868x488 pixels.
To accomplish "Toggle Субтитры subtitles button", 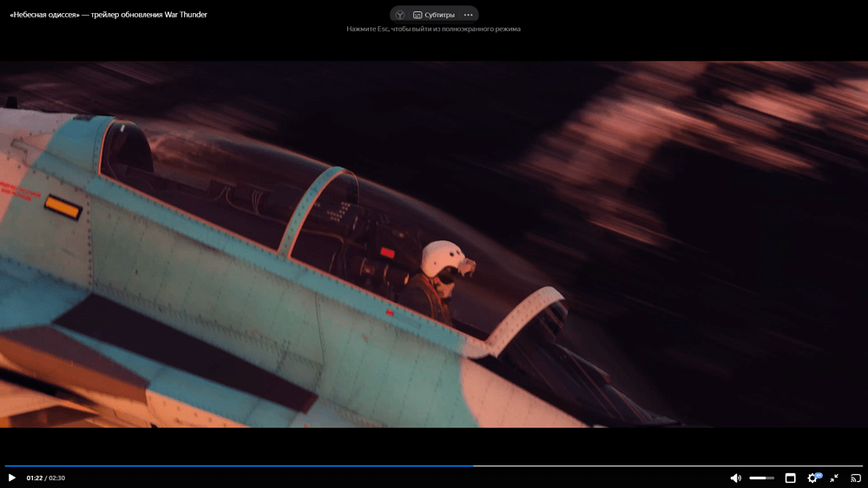I will click(x=434, y=15).
